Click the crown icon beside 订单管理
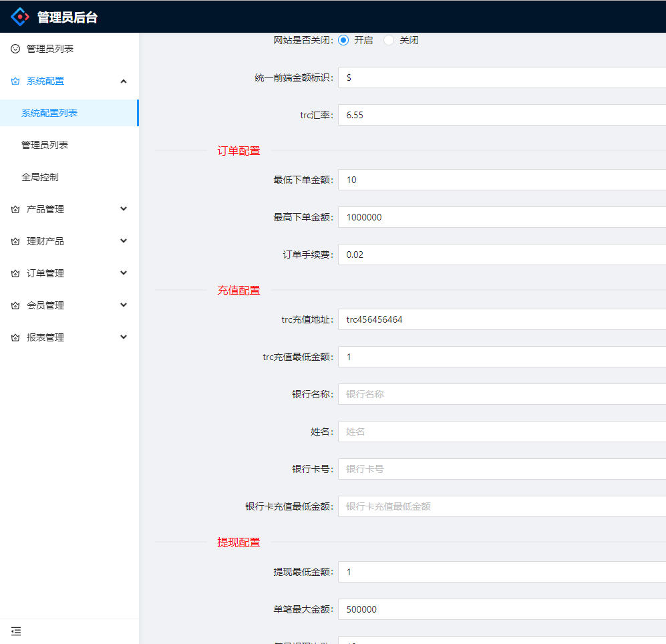 [15, 274]
